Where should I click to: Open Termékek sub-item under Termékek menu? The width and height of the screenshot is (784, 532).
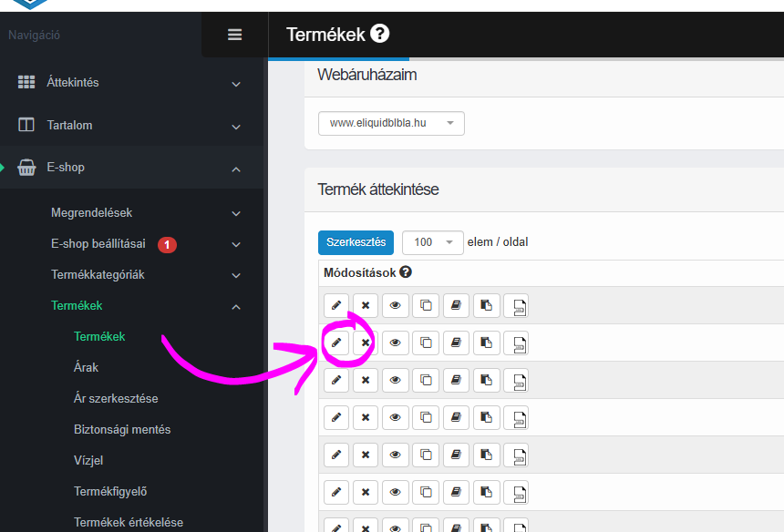click(x=99, y=337)
